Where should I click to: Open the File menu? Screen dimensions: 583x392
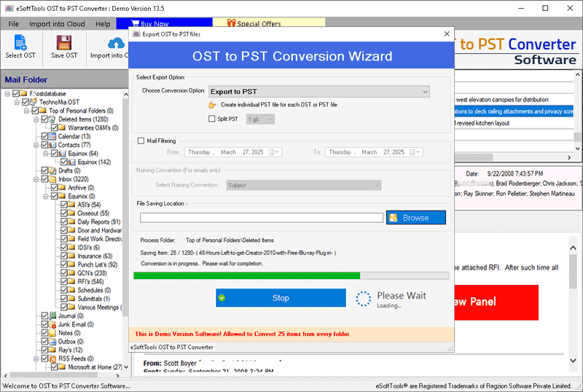(x=14, y=24)
